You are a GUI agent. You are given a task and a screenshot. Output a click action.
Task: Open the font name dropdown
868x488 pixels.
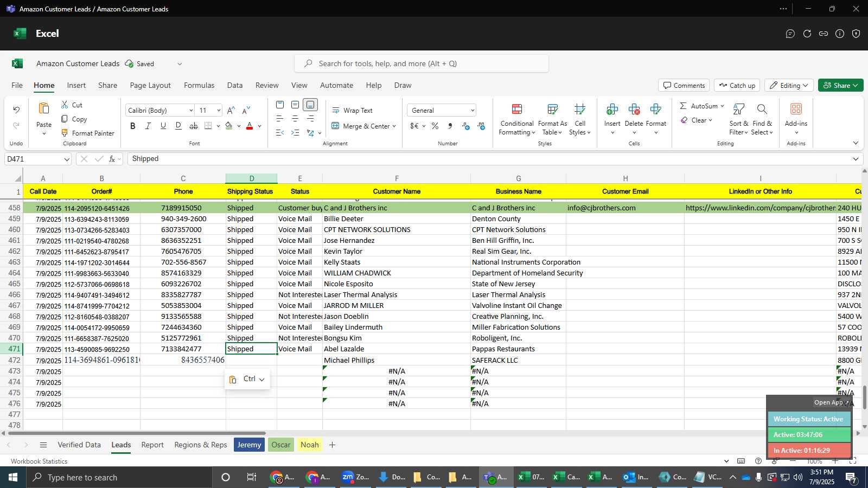click(x=191, y=110)
